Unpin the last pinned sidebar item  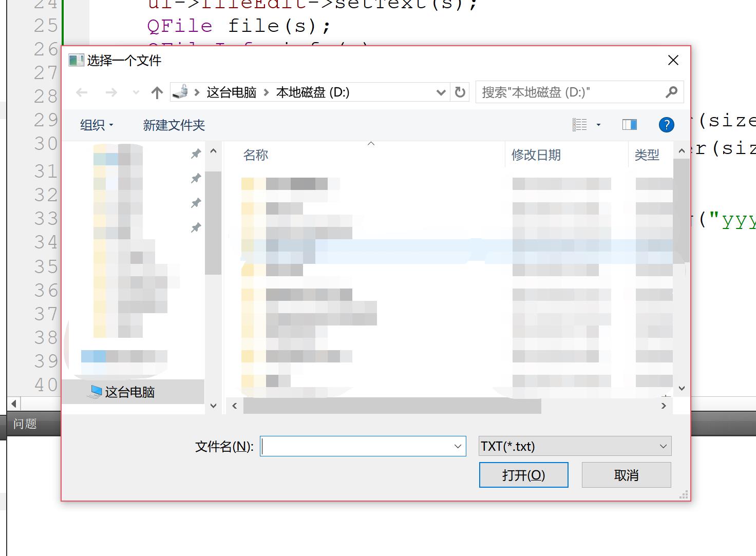click(x=196, y=227)
